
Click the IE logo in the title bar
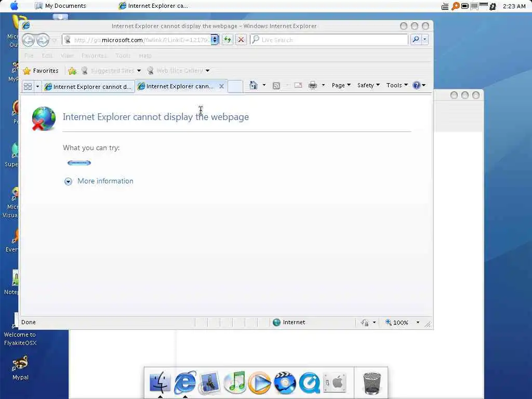tap(26, 26)
